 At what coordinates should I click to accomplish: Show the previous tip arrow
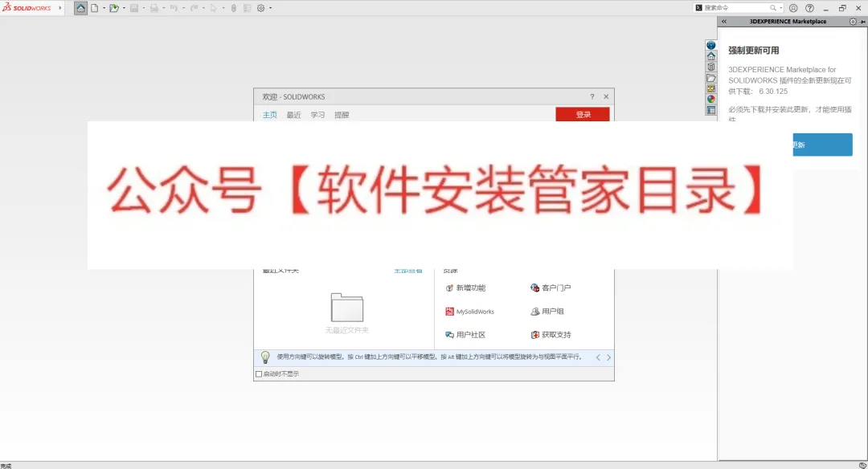(x=598, y=358)
